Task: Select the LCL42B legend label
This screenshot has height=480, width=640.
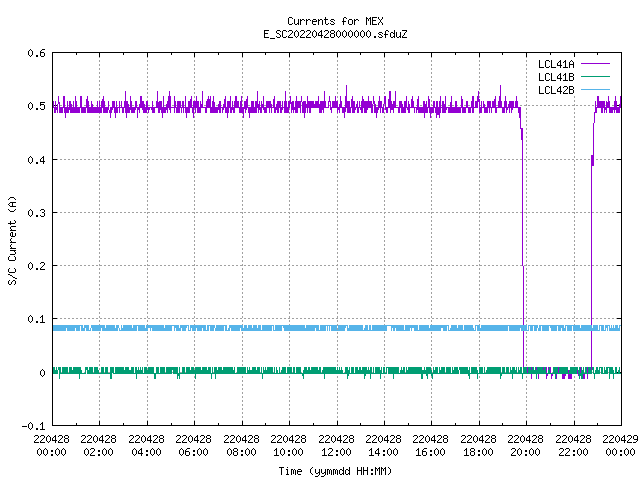Action: pos(556,90)
